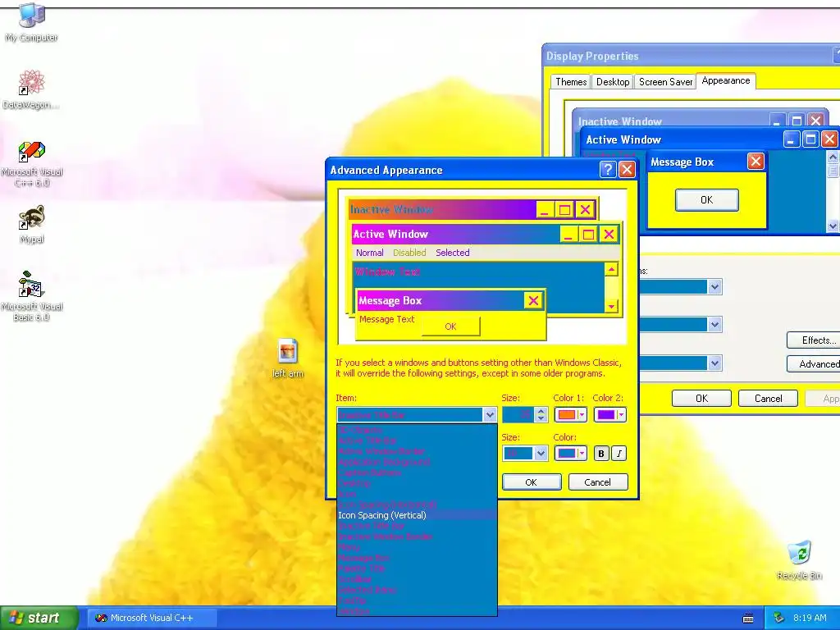Select the 'left arm' image file icon
Screen dimensions: 840x630
pos(288,358)
